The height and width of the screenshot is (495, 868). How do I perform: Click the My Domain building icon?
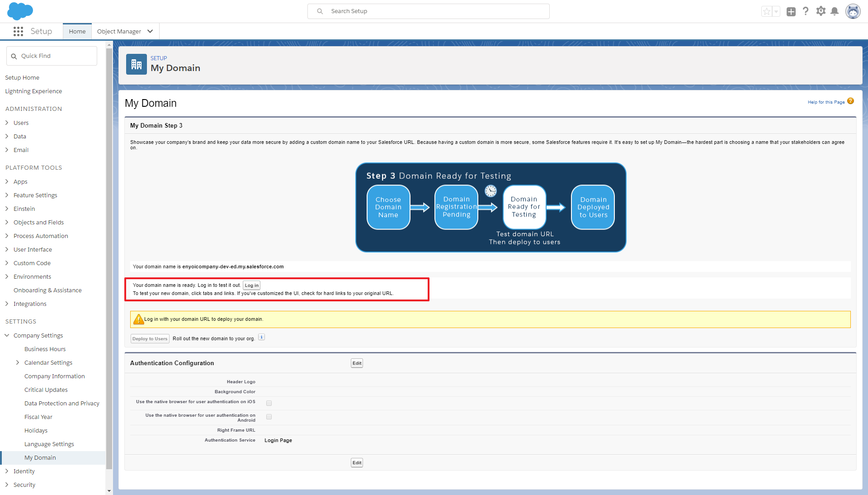tap(137, 64)
